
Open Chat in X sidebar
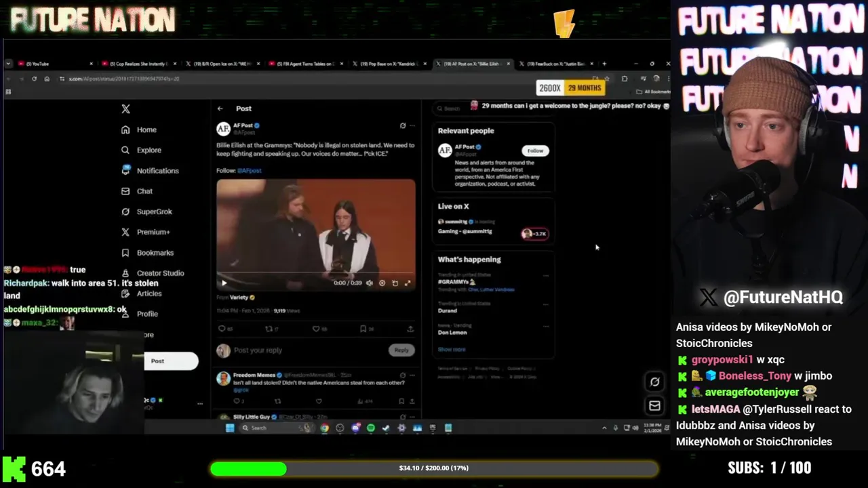(137, 191)
